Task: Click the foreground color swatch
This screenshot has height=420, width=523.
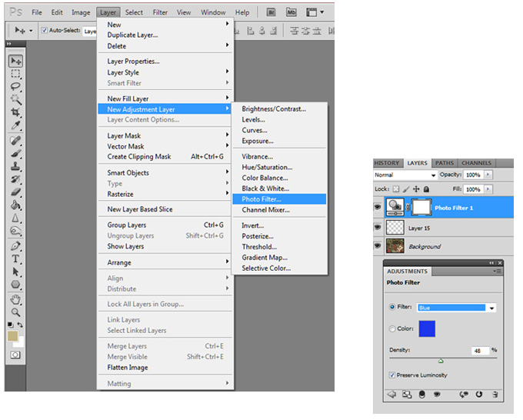Action: point(12,336)
